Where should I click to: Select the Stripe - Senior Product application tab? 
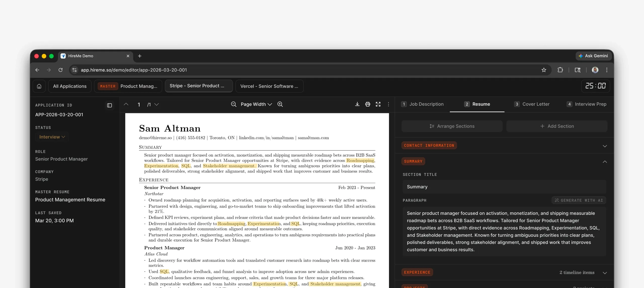click(x=198, y=86)
